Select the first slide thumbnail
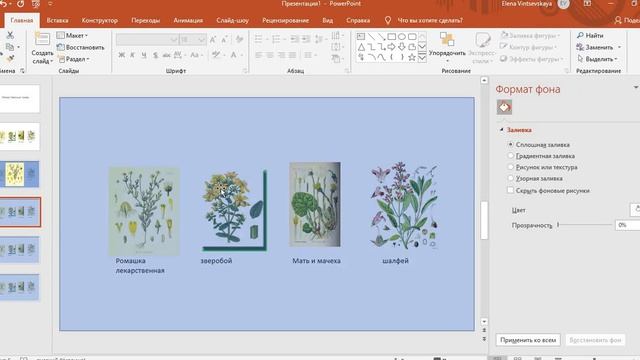Viewport: 640px width, 360px height. click(19, 98)
